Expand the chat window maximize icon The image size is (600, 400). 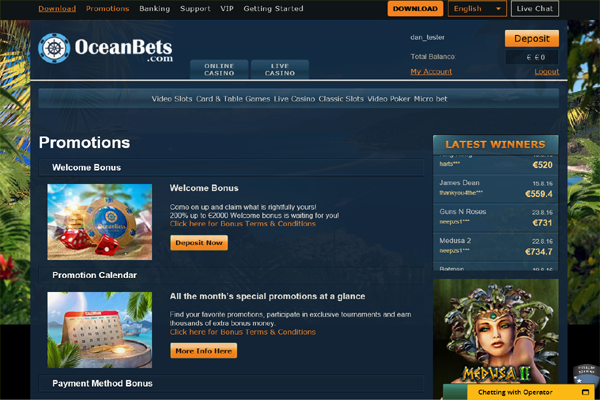point(585,392)
